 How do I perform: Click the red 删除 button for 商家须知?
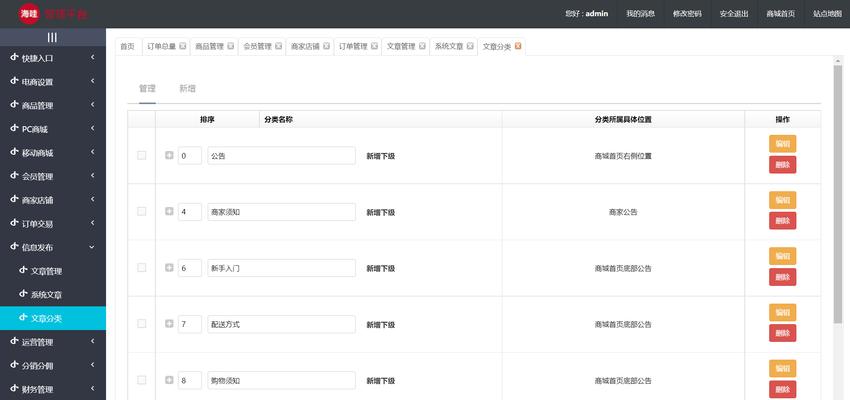coord(782,221)
